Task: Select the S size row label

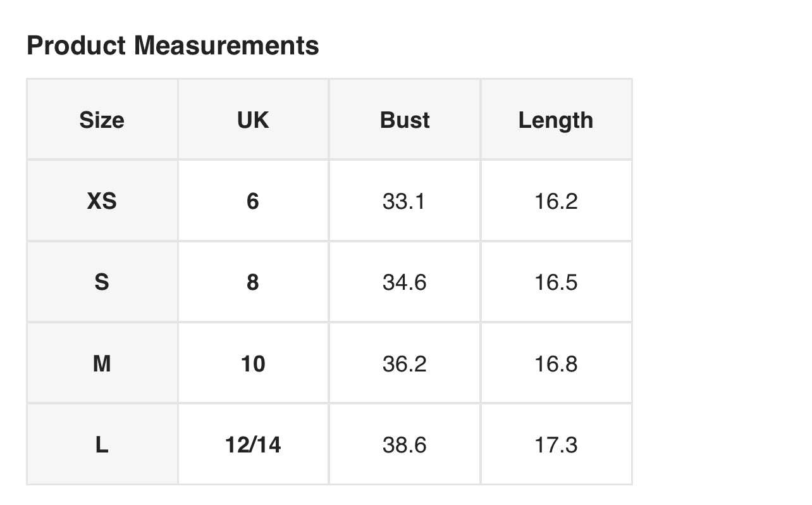Action: click(x=102, y=282)
